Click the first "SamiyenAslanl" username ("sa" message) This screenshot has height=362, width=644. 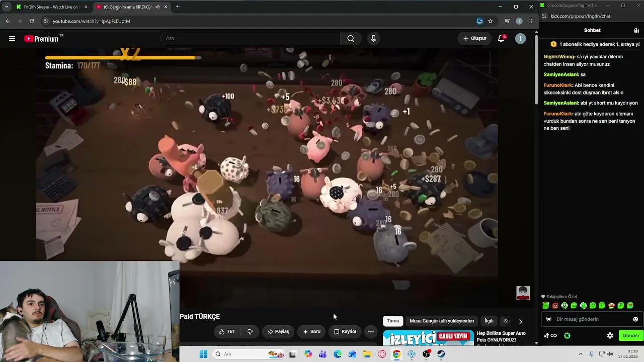coord(561,75)
